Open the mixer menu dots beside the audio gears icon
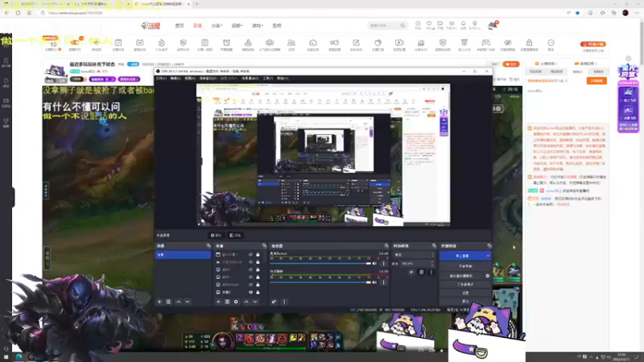 [x=284, y=302]
